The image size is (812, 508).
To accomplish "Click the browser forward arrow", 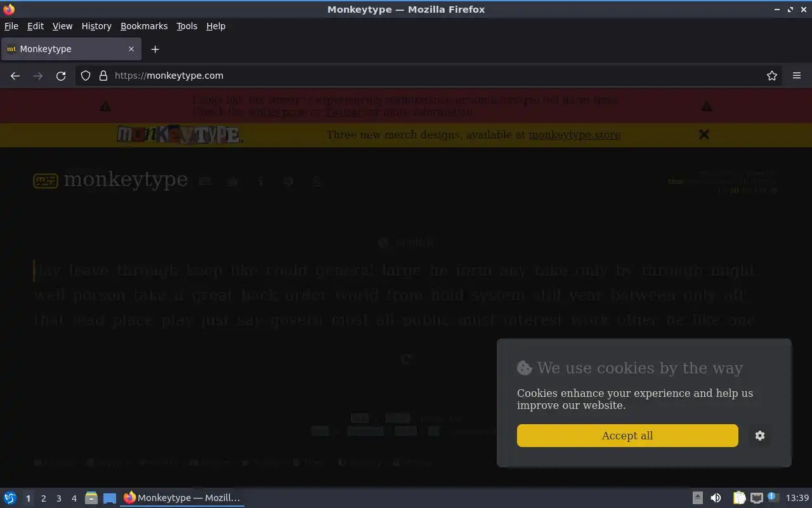I will [38, 76].
